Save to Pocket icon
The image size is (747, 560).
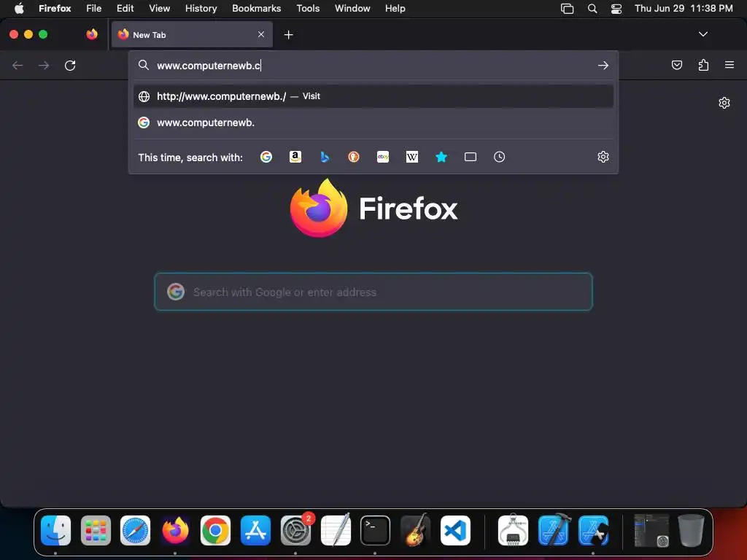pos(676,65)
